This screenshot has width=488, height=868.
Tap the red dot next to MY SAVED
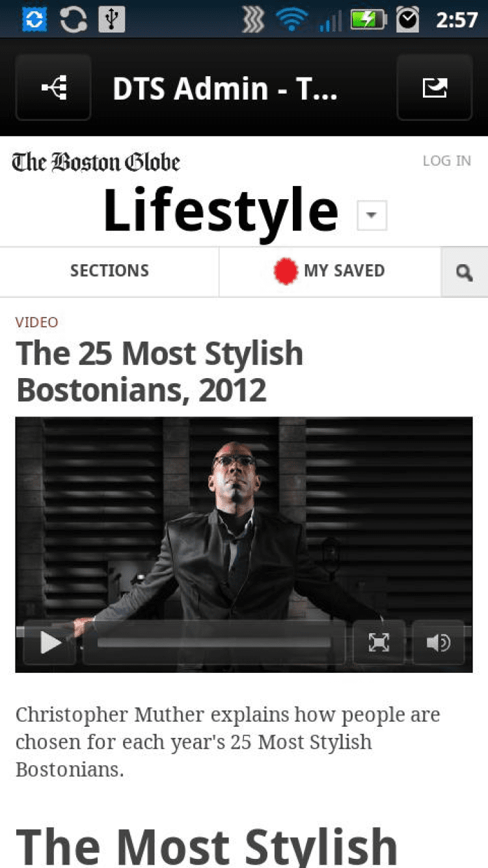click(285, 271)
